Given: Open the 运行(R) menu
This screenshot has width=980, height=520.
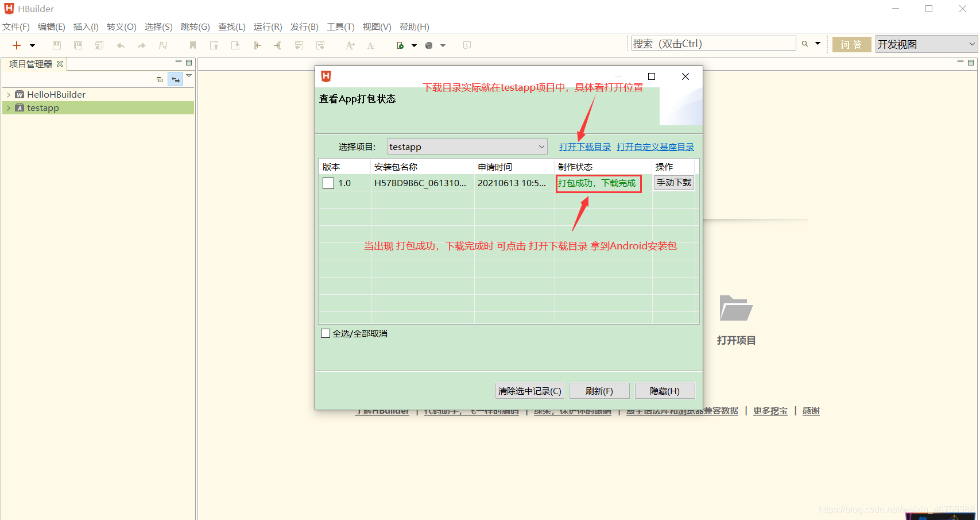Looking at the screenshot, I should [268, 26].
